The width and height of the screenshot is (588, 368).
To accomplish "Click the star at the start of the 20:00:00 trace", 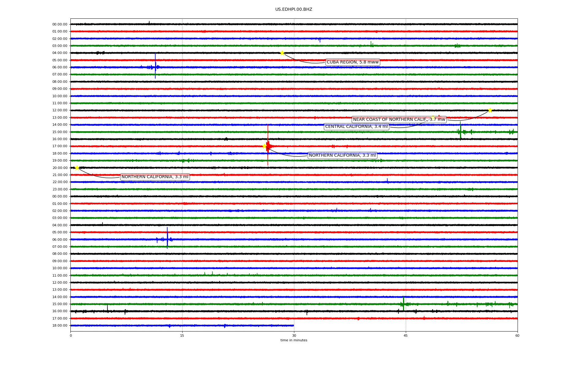I will tap(77, 167).
